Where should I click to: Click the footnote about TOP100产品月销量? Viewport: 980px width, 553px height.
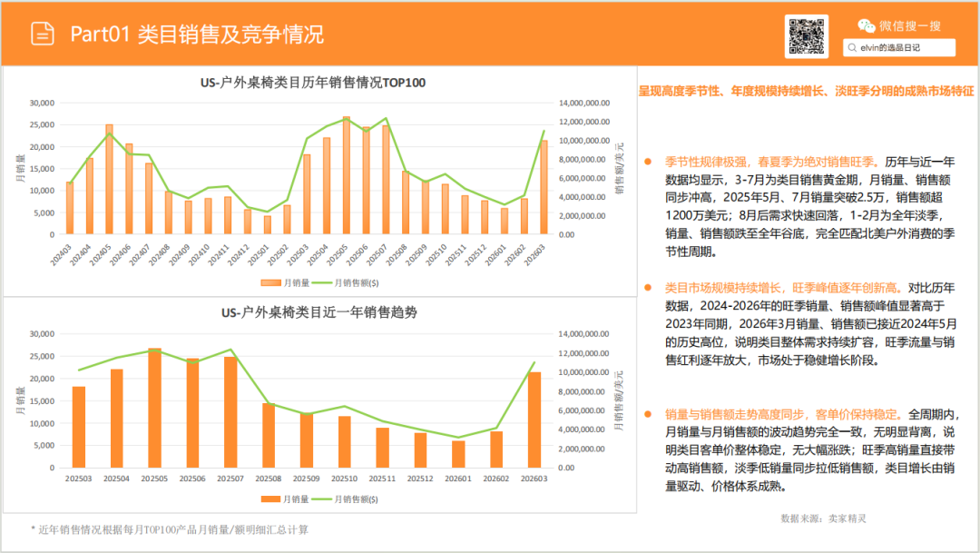170,530
